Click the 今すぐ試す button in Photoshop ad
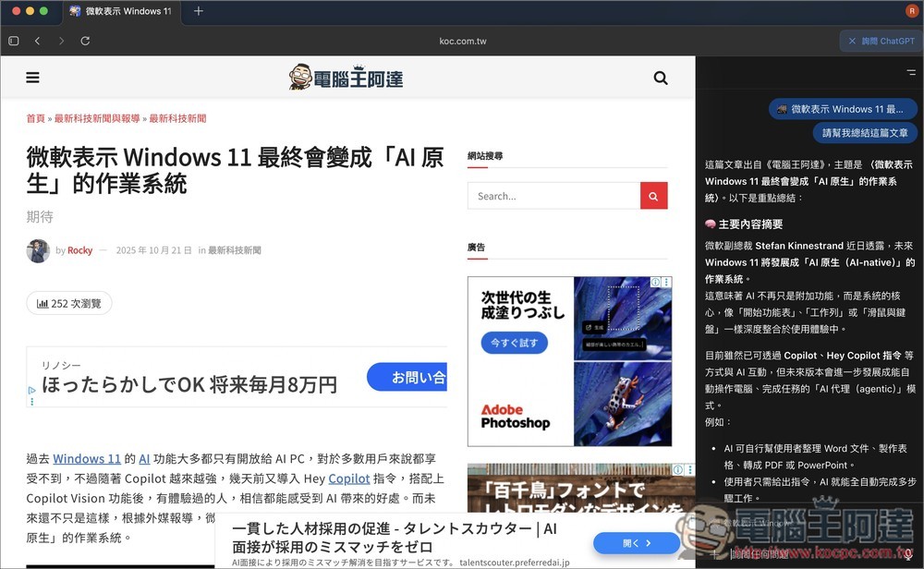924x569 pixels. 514,344
